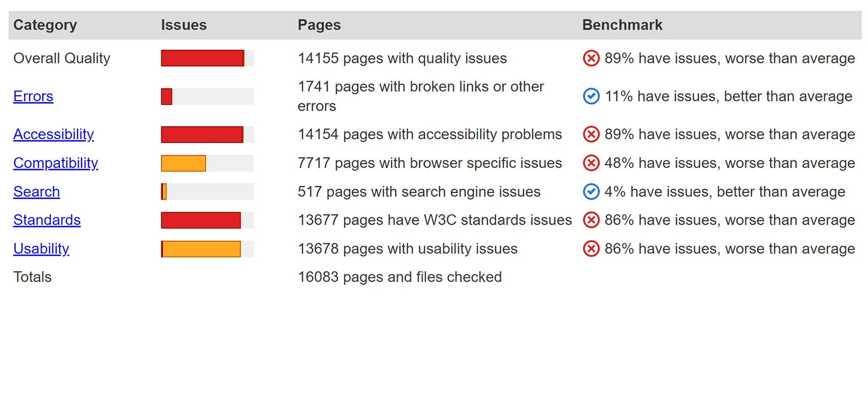
Task: Click the orange Compatibility issues bar
Action: (x=183, y=163)
